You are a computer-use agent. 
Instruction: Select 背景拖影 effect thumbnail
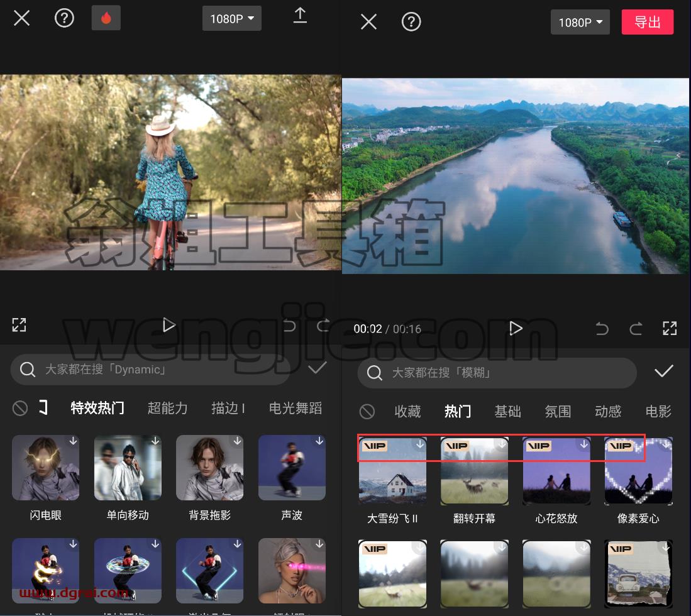[210, 468]
